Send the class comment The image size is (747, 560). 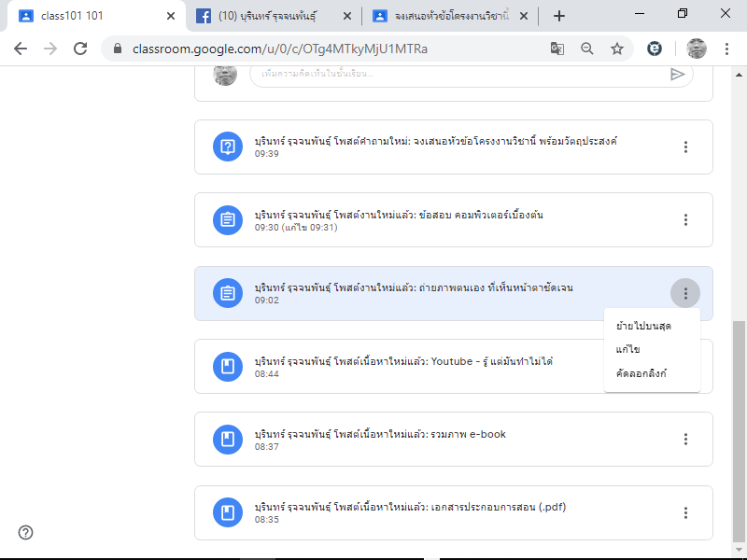[677, 75]
